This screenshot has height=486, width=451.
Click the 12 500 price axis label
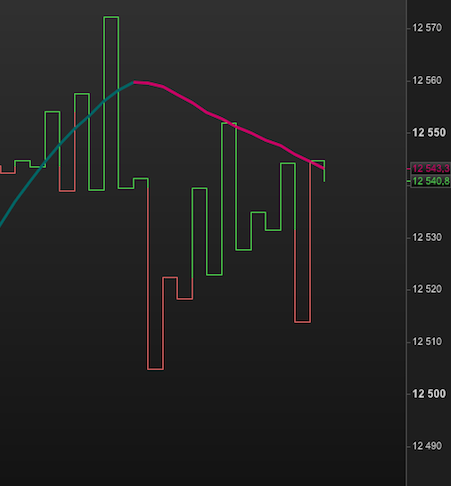[x=429, y=394]
